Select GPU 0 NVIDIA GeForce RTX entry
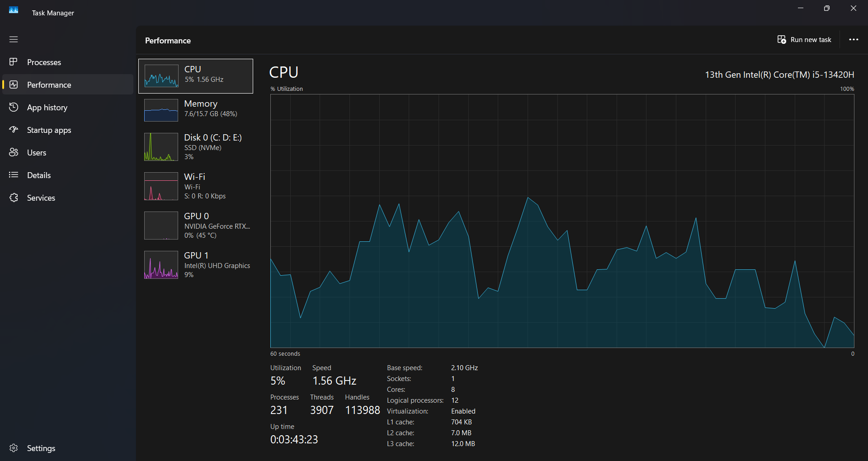Image resolution: width=868 pixels, height=461 pixels. (x=196, y=226)
